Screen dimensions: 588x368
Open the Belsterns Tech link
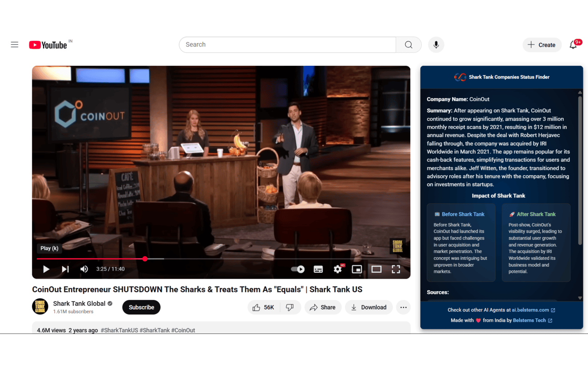click(x=532, y=321)
